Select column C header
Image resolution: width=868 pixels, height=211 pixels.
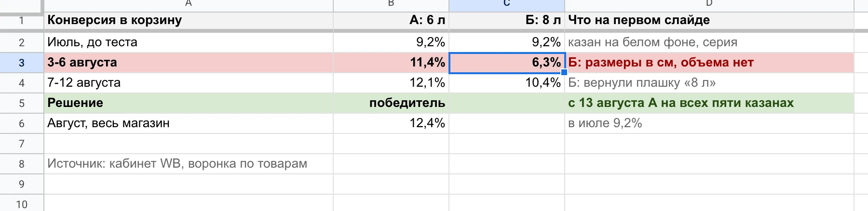point(507,5)
